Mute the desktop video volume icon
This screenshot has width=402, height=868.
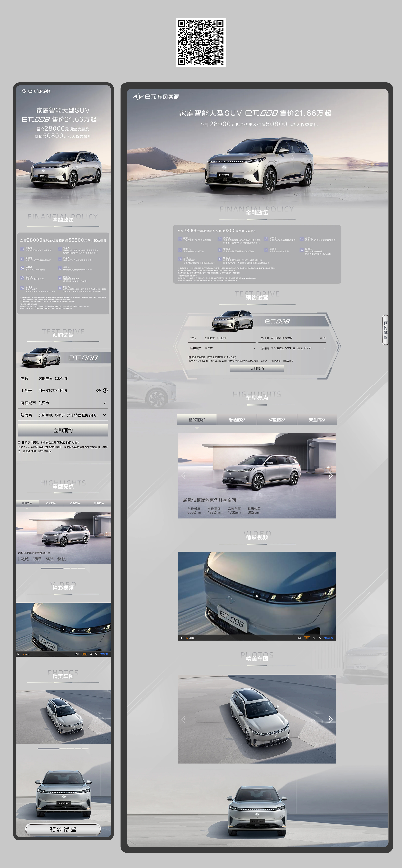click(x=314, y=638)
